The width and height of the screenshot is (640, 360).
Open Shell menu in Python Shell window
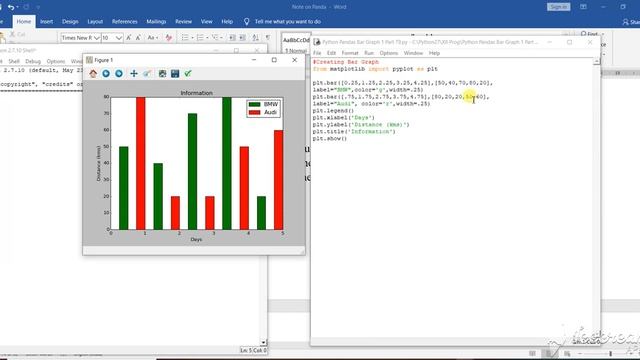14,61
